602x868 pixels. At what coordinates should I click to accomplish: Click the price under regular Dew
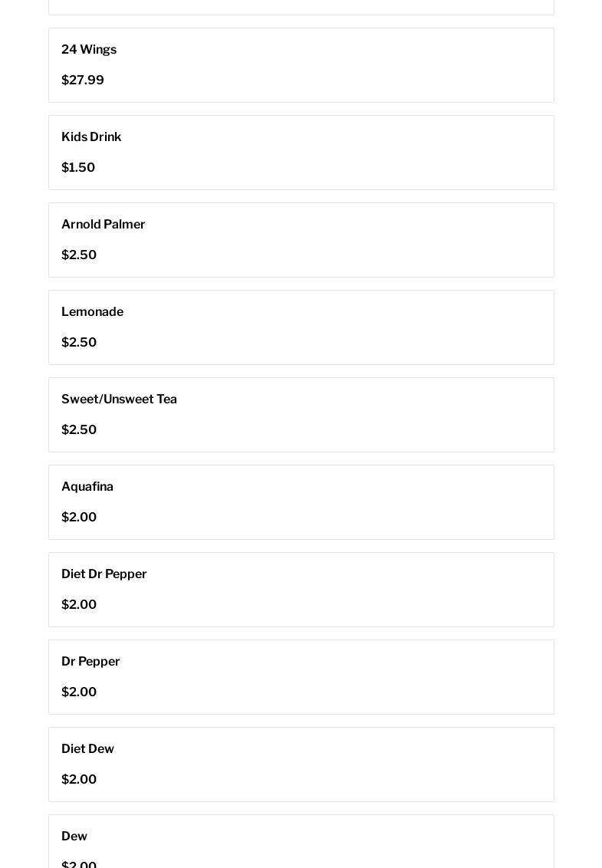79,864
